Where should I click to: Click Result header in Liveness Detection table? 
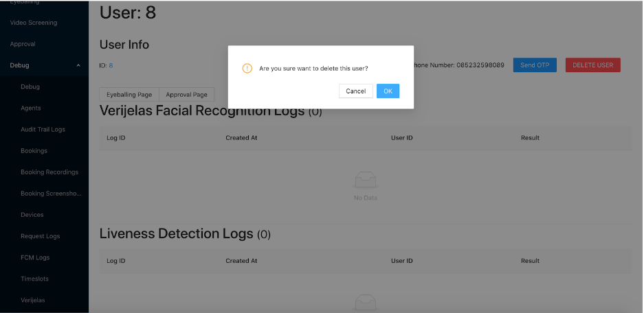[530, 261]
